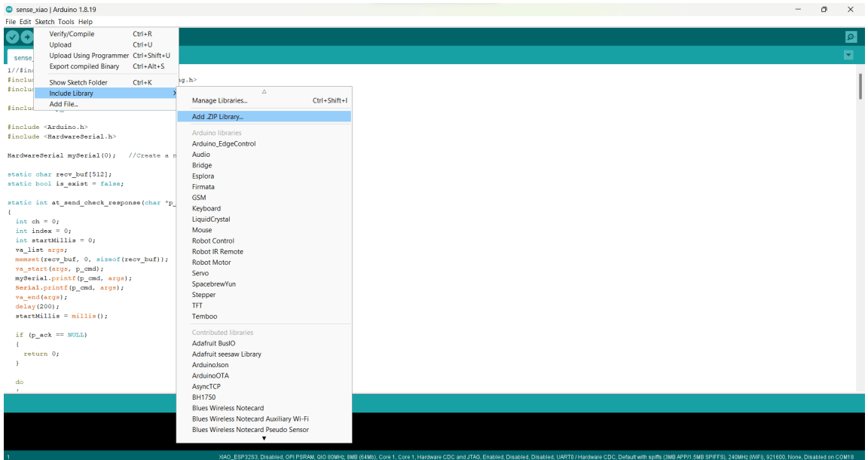Click the line 'int startMillis = 0;'
This screenshot has width=868, height=460.
coord(55,241)
